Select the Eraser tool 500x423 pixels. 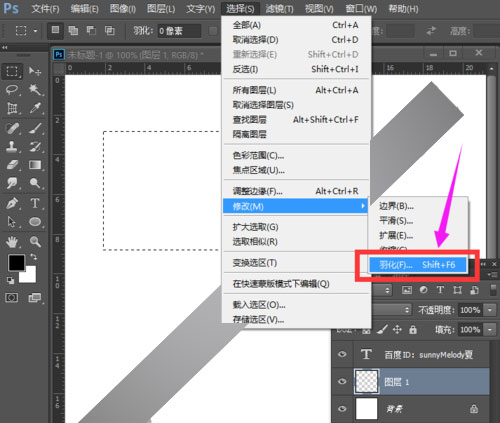click(12, 165)
